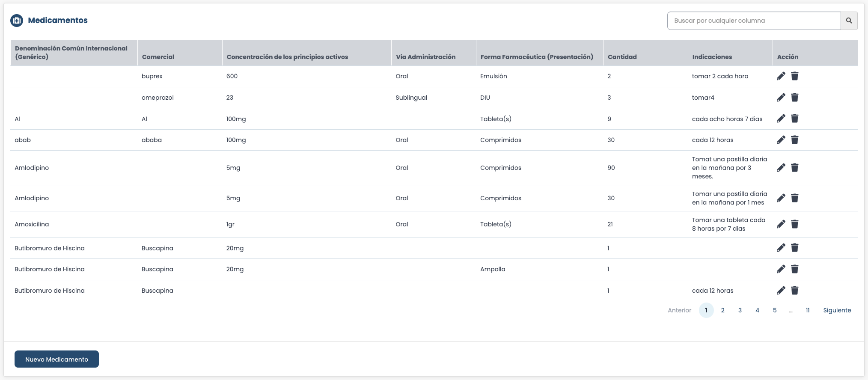Edit the abab ababa row

click(781, 140)
